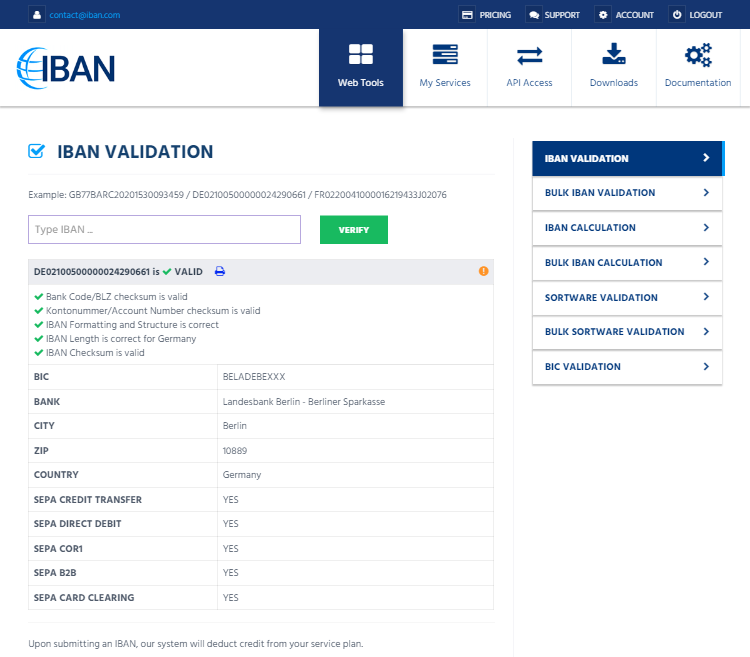Open BIC Validation sidebar chevron
The image size is (750, 657).
coord(706,367)
